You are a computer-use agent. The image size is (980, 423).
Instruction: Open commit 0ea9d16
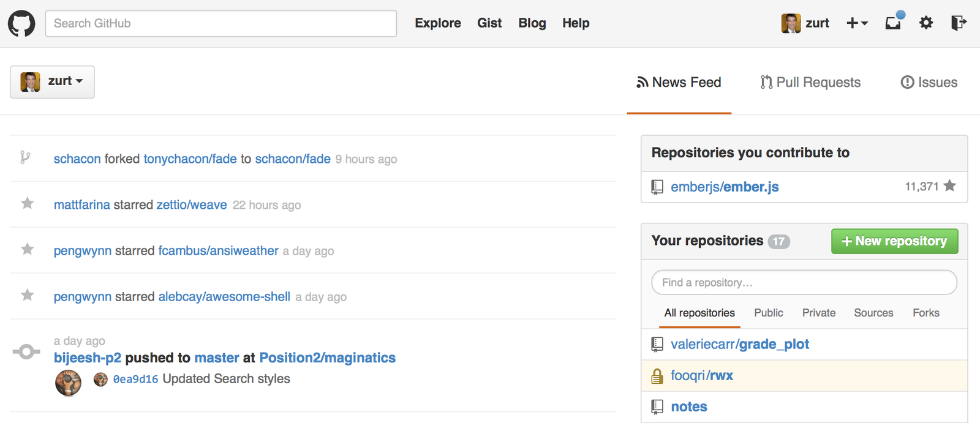point(136,380)
